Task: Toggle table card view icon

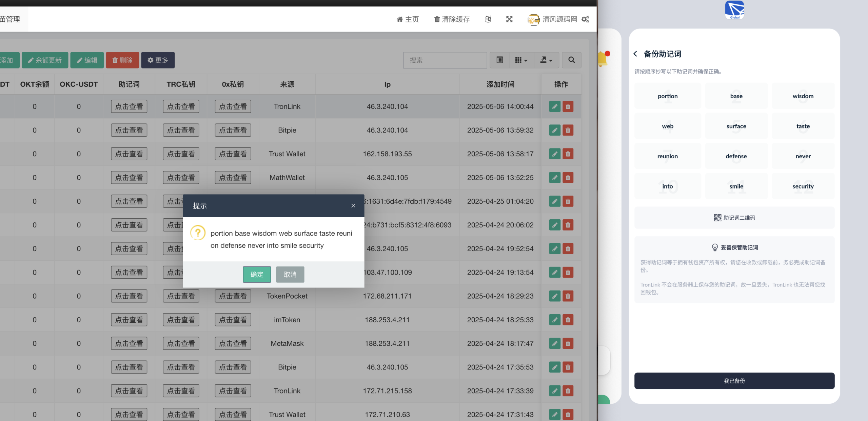Action: click(x=499, y=60)
